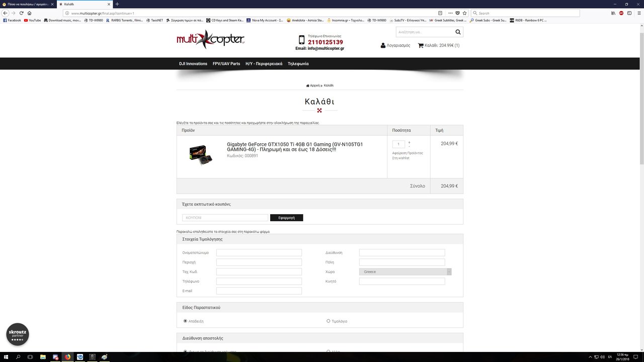644x362 pixels.
Task: Click the site search magnifier icon
Action: pyautogui.click(x=458, y=32)
